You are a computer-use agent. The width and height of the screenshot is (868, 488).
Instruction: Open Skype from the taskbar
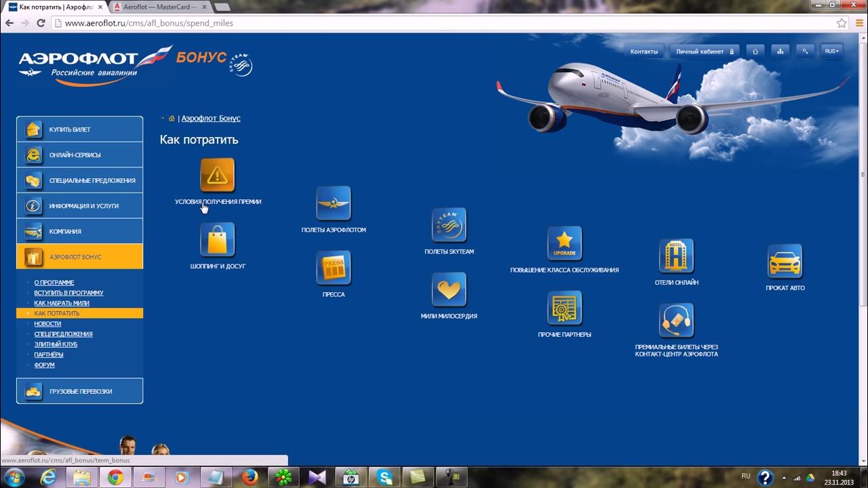(x=385, y=477)
